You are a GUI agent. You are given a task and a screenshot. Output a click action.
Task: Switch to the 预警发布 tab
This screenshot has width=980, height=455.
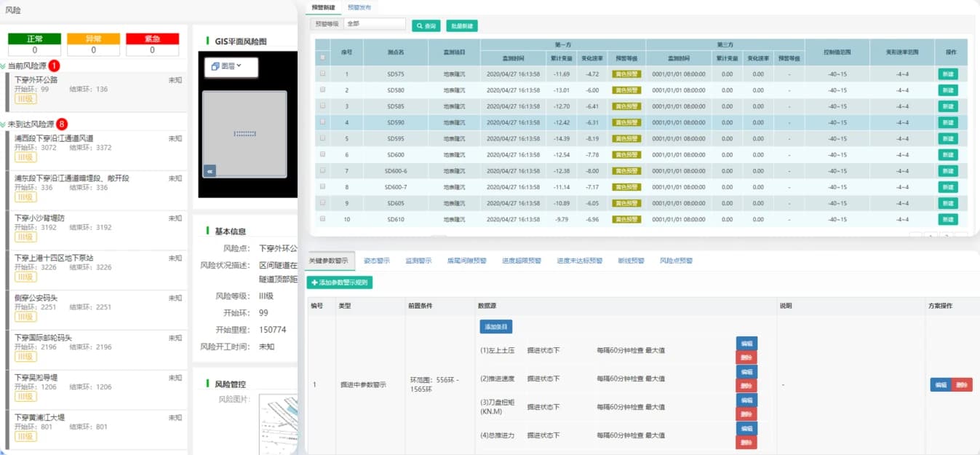[x=359, y=7]
